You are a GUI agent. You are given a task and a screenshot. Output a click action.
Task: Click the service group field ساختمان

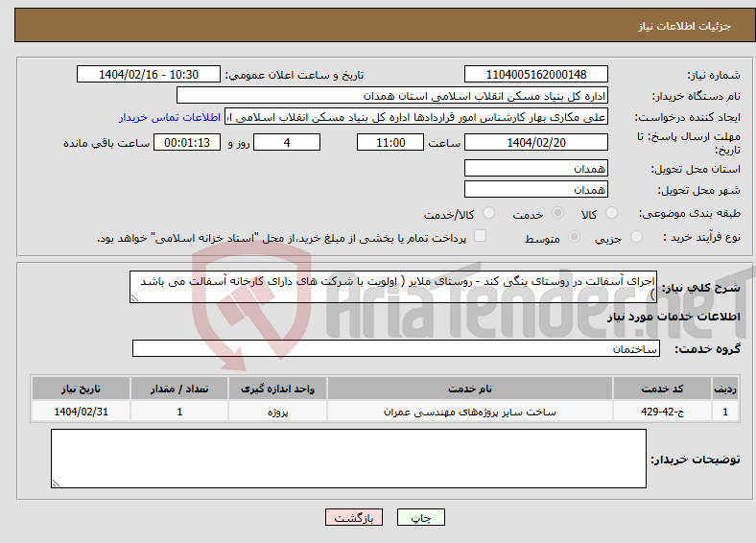click(396, 348)
